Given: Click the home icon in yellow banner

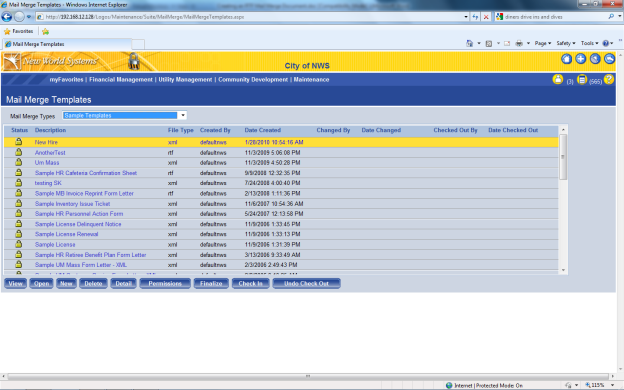Looking at the screenshot, I should [566, 59].
